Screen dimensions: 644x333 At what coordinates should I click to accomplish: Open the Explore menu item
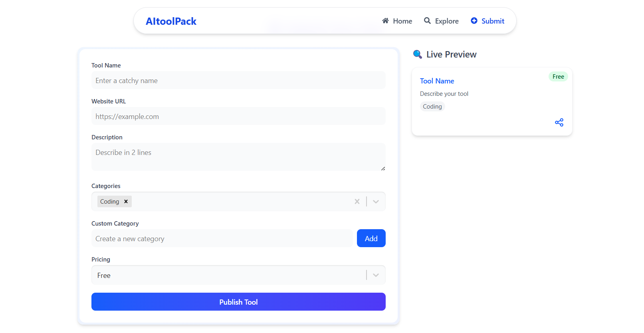pyautogui.click(x=441, y=21)
